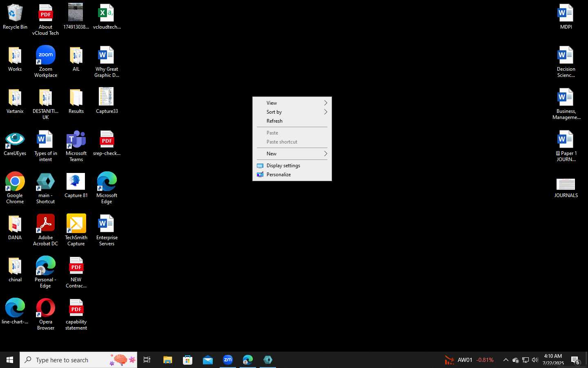
Task: Select the Adobe Acrobat DC shortcut
Action: [46, 230]
